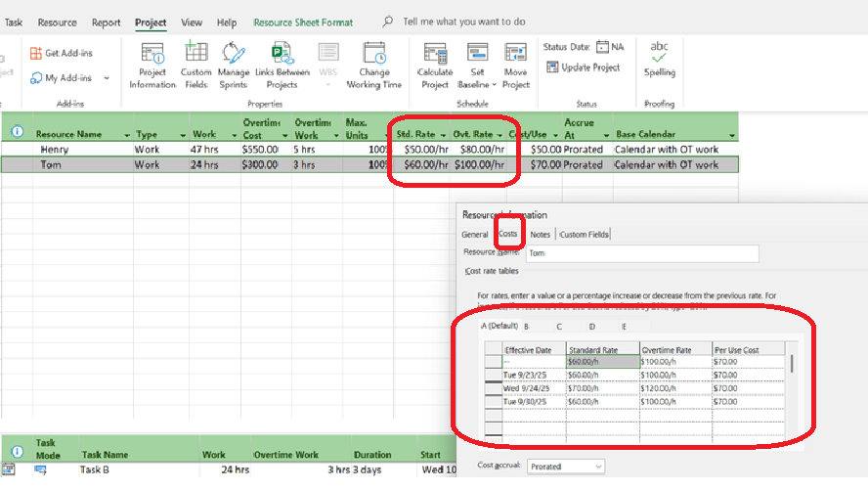Image resolution: width=868 pixels, height=490 pixels.
Task: Click Task B task mode icon
Action: pyautogui.click(x=40, y=469)
